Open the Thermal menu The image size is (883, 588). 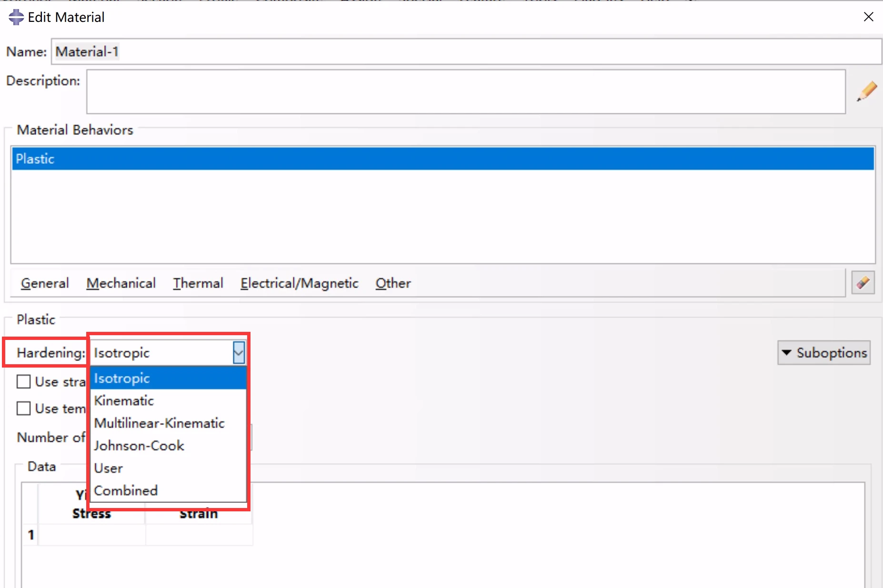tap(198, 283)
